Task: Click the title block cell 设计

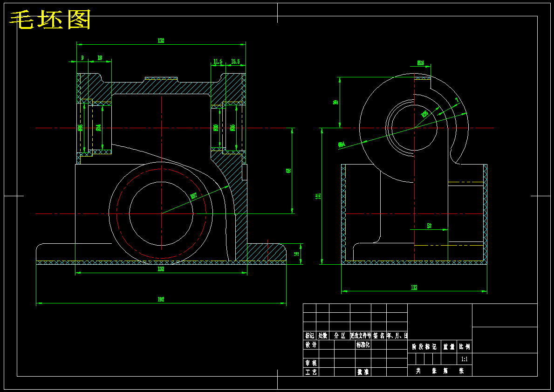Action: (x=311, y=345)
